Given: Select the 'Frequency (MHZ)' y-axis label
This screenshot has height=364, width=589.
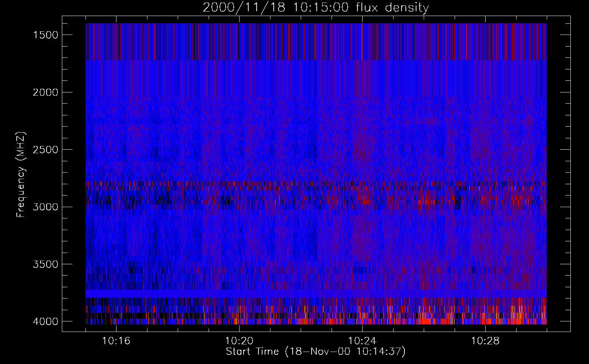Looking at the screenshot, I should [21, 175].
